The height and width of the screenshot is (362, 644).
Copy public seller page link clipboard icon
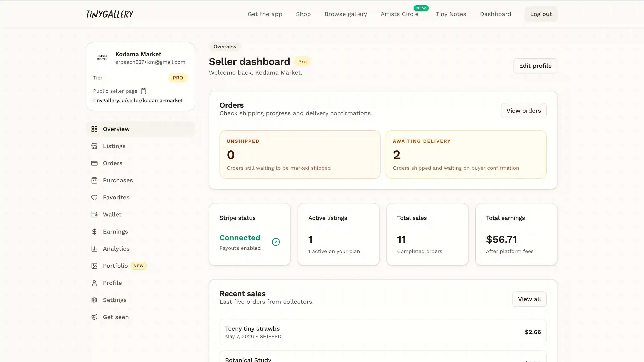[x=143, y=91]
